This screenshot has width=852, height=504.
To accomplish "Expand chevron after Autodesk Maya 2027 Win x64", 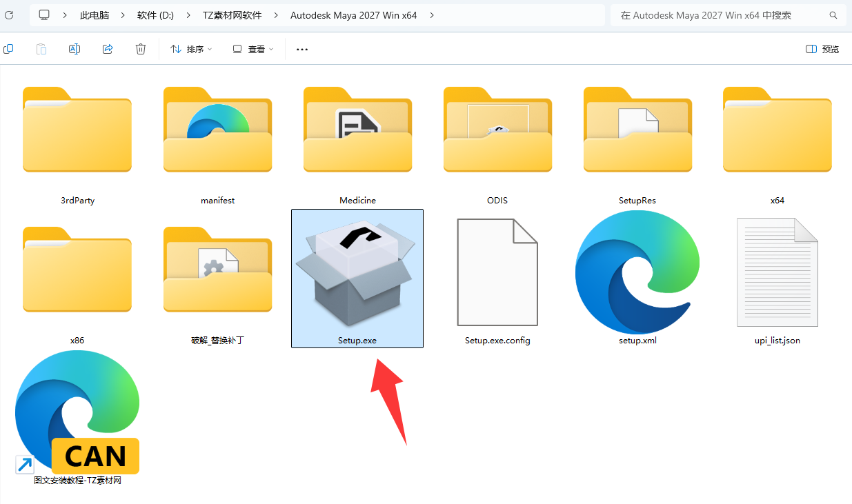I will pyautogui.click(x=432, y=14).
